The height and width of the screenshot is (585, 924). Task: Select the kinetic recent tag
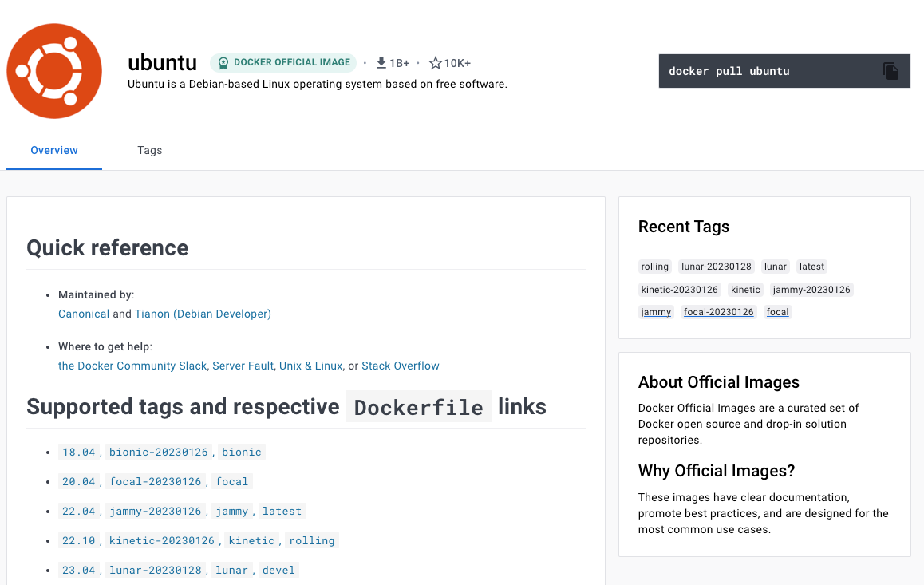[x=745, y=290]
